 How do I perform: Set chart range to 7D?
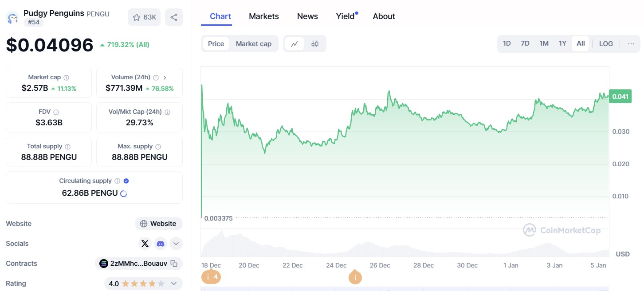(525, 43)
